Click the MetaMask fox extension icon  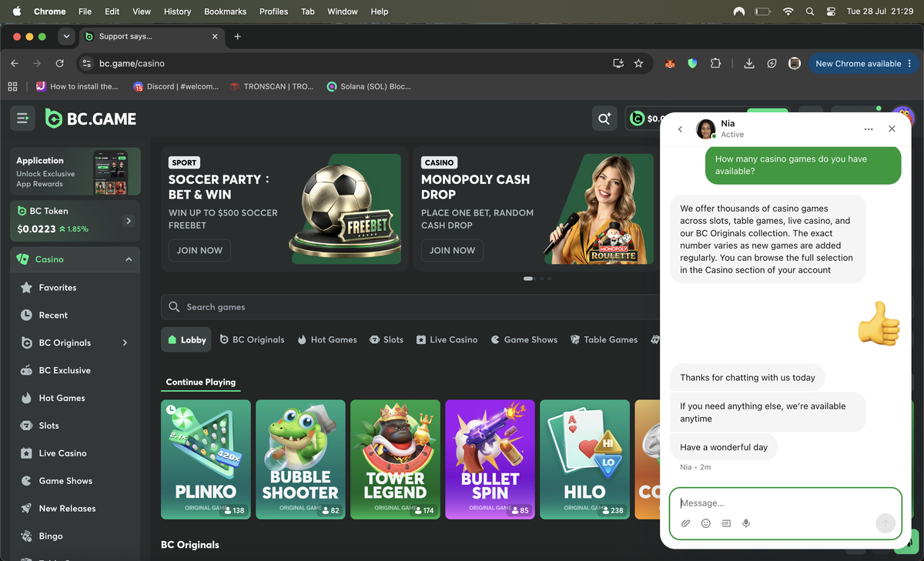(670, 63)
